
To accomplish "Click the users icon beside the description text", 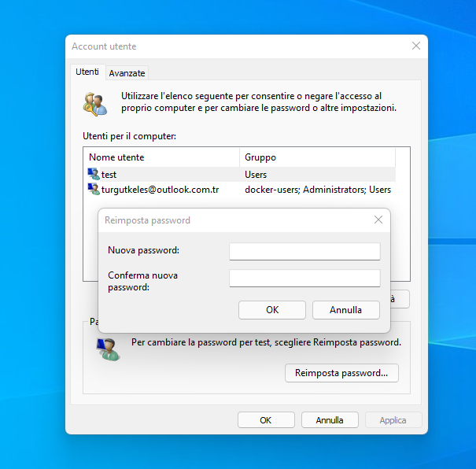I will point(95,103).
